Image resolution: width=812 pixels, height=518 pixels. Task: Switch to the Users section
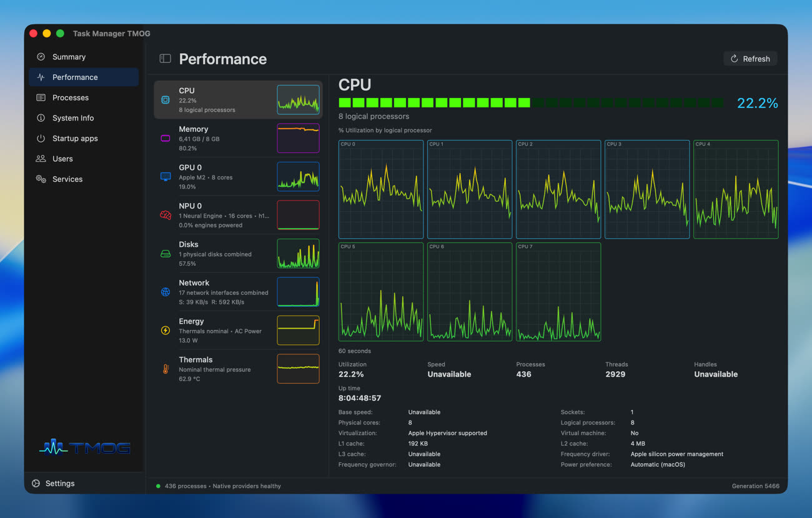(x=84, y=159)
